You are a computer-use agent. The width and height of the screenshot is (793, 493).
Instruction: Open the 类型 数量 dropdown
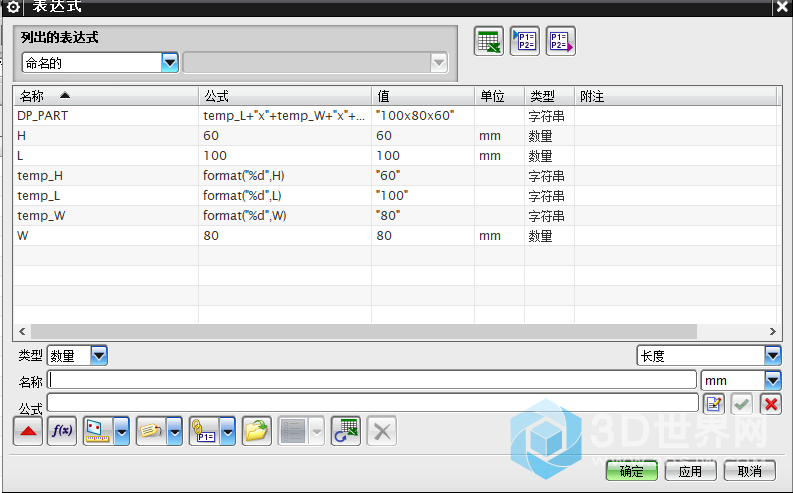(x=99, y=355)
